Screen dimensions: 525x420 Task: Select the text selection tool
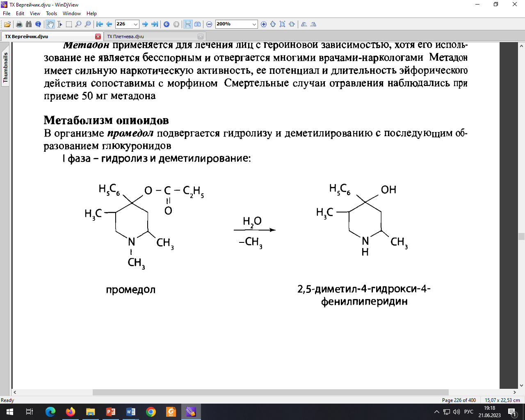pos(59,24)
